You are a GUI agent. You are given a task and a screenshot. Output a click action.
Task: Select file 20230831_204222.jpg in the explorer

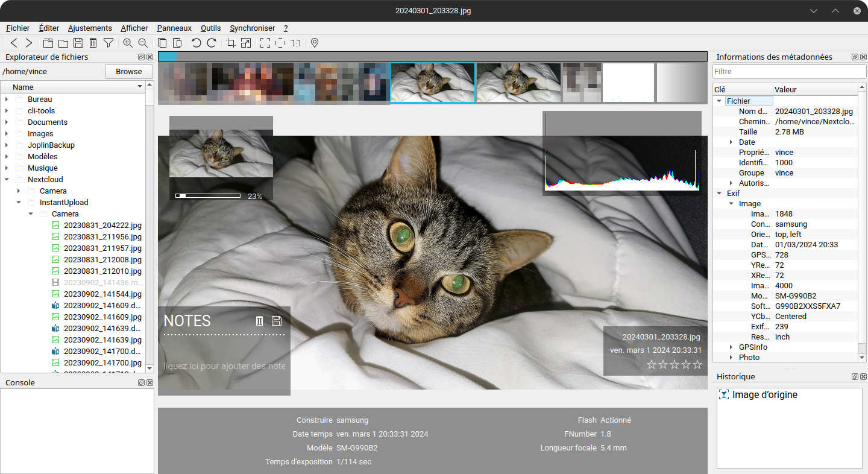click(x=102, y=226)
